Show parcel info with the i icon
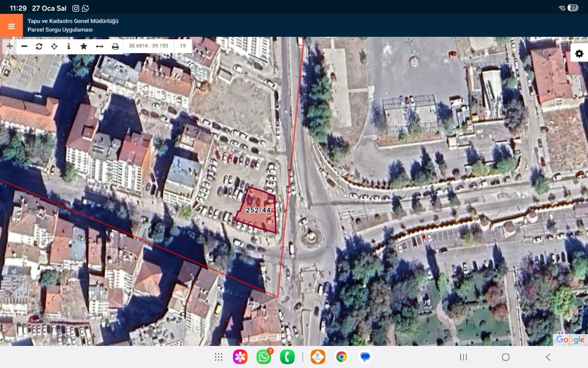Image resolution: width=588 pixels, height=368 pixels. point(69,46)
